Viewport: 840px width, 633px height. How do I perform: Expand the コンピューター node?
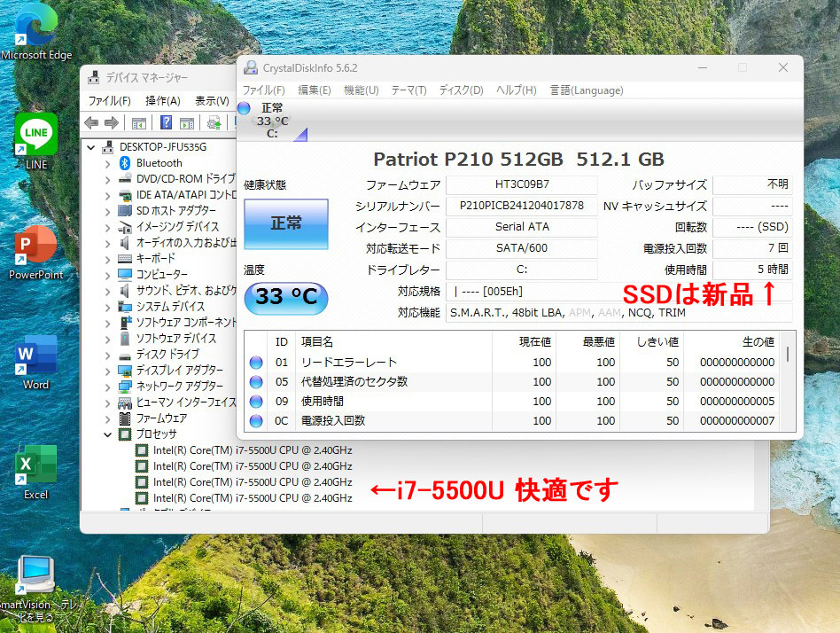pos(108,275)
